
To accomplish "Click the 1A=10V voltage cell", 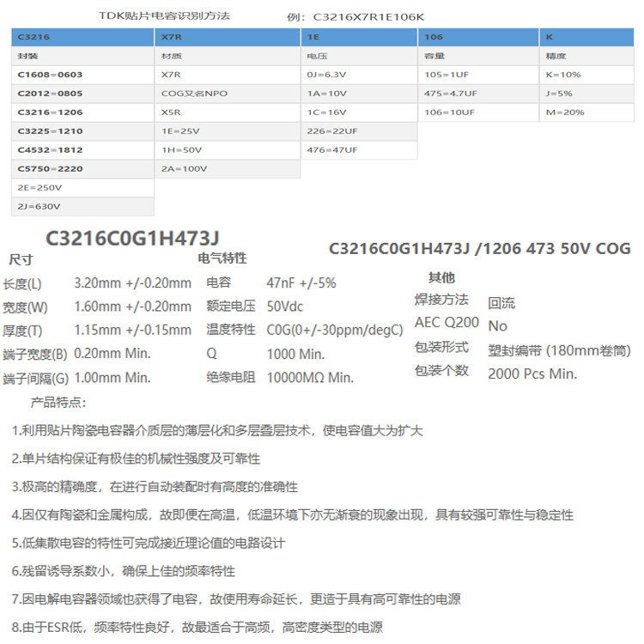I will [x=360, y=94].
